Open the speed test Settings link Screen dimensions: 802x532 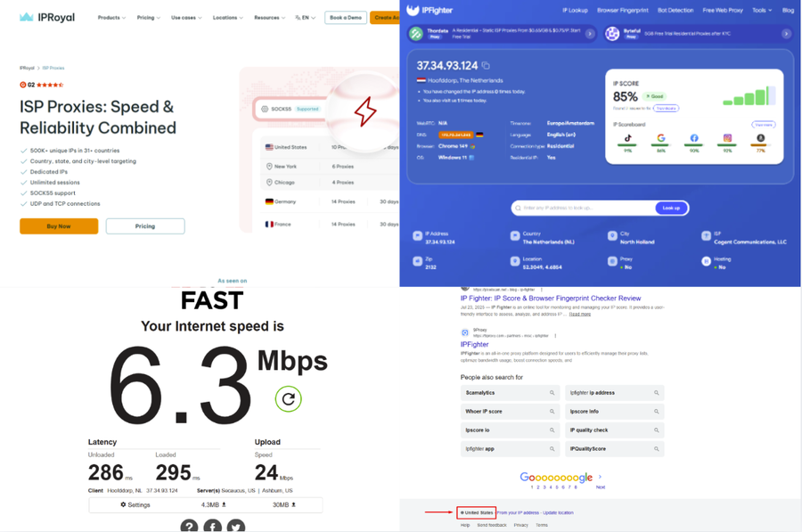pos(135,505)
